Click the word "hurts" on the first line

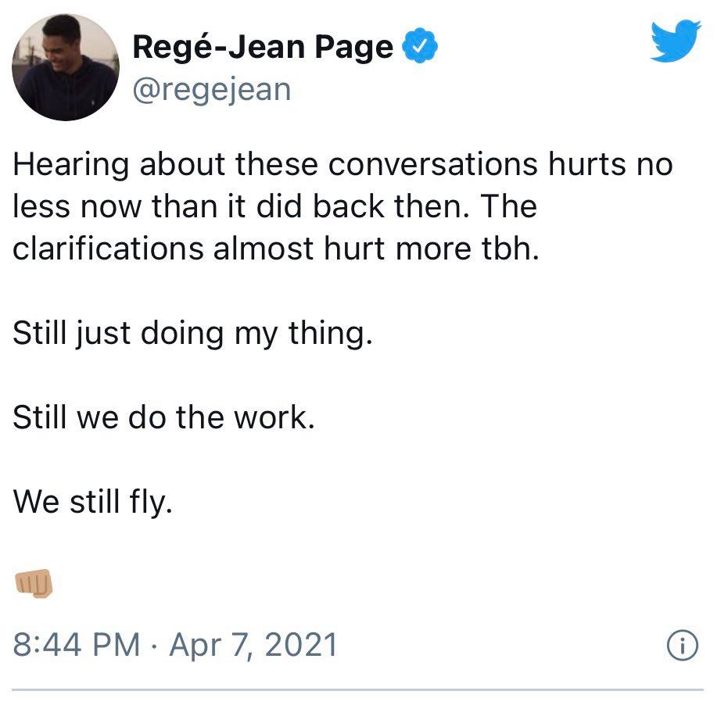point(586,165)
